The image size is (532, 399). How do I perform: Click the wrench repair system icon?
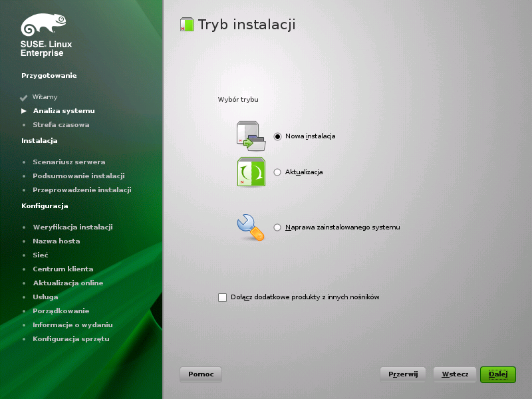[x=251, y=227]
